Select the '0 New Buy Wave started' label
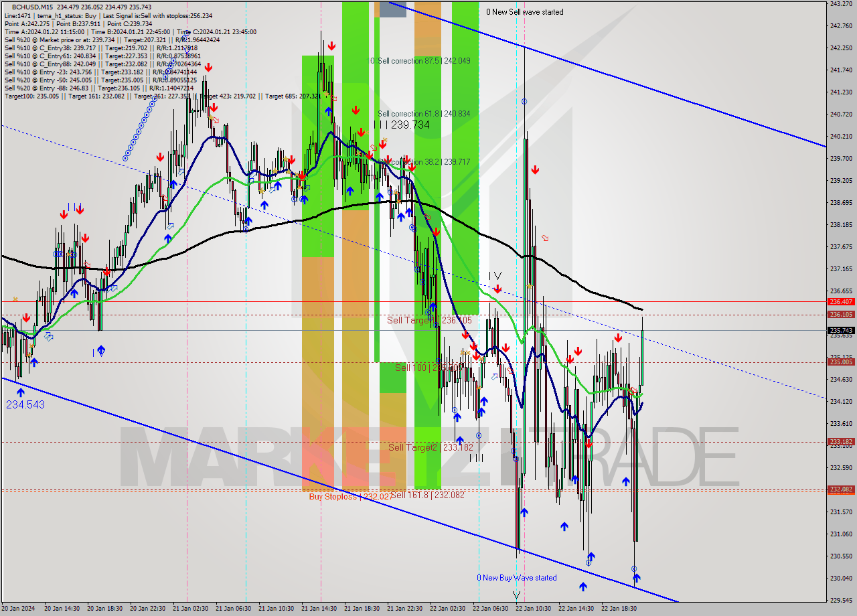Screen dimensions: 857x616 point(516,578)
